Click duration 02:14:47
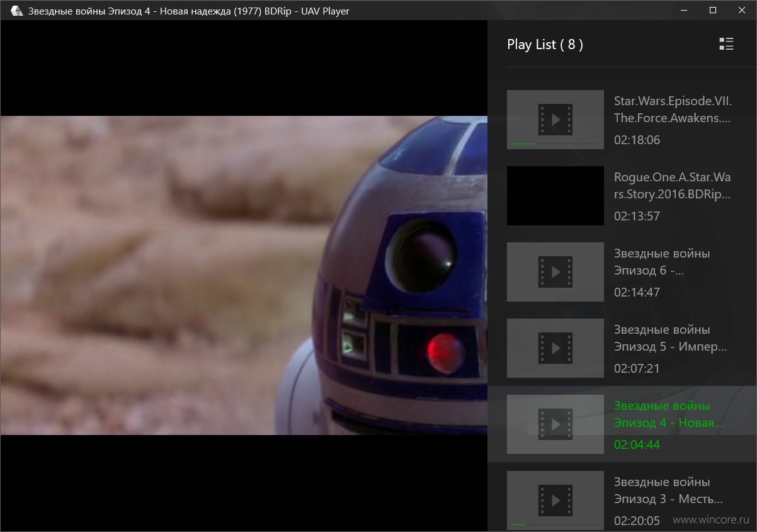 [637, 292]
